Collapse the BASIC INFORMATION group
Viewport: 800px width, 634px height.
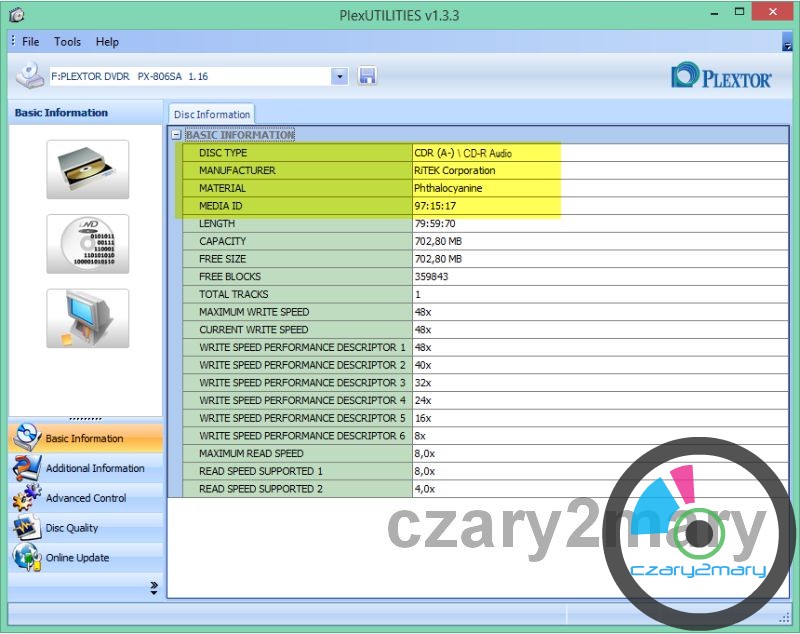pyautogui.click(x=176, y=135)
